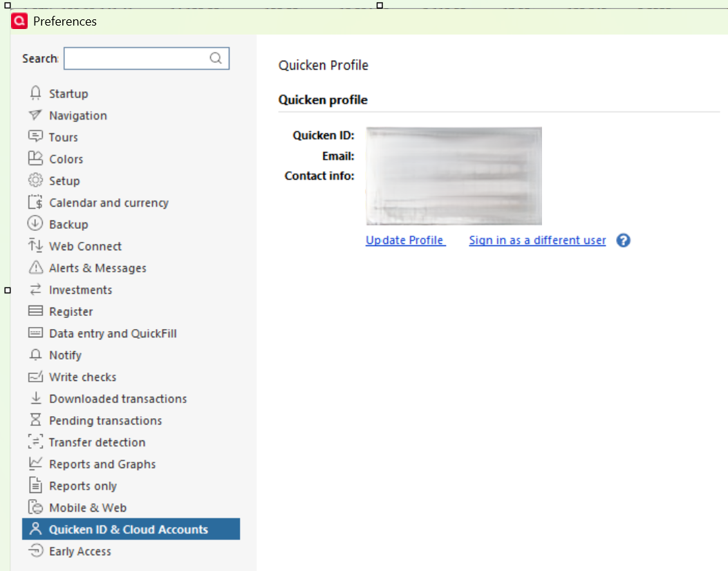Click the Backup download-circle icon

click(35, 224)
